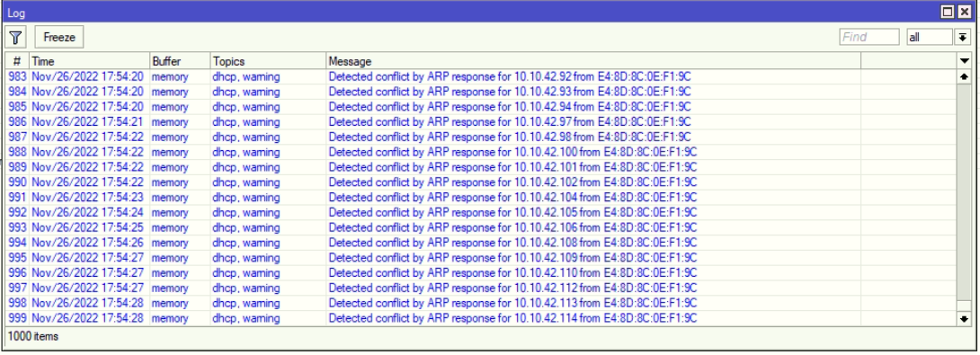Click message about conflict for 10.10.42.110
This screenshot has height=355, width=980.
(x=513, y=273)
